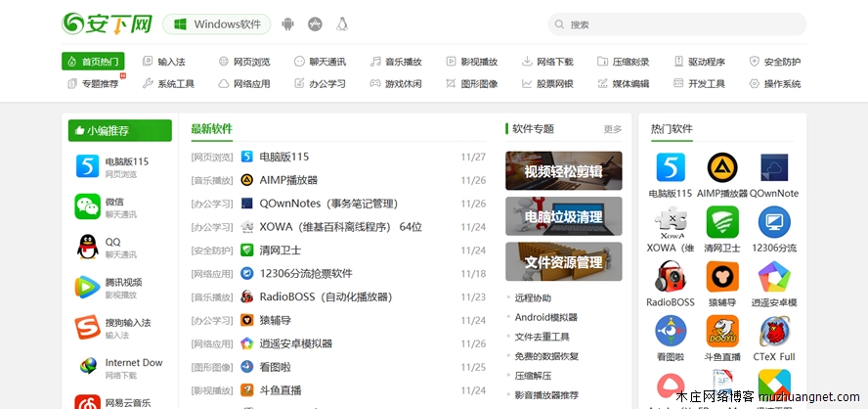868x409 pixels.
Task: Click the 微信 icon in 小编推荐
Action: click(87, 206)
